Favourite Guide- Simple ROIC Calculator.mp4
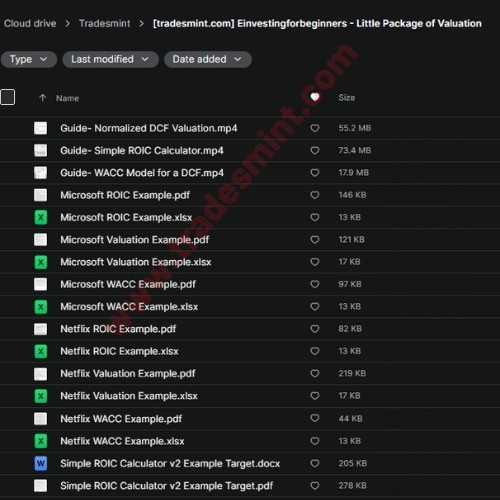Image resolution: width=500 pixels, height=500 pixels. [315, 150]
